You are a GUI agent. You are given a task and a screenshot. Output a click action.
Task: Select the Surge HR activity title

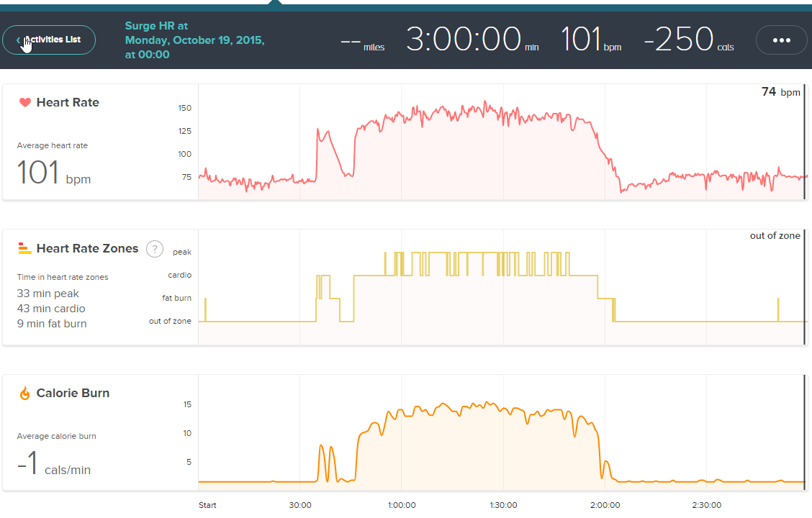point(194,40)
